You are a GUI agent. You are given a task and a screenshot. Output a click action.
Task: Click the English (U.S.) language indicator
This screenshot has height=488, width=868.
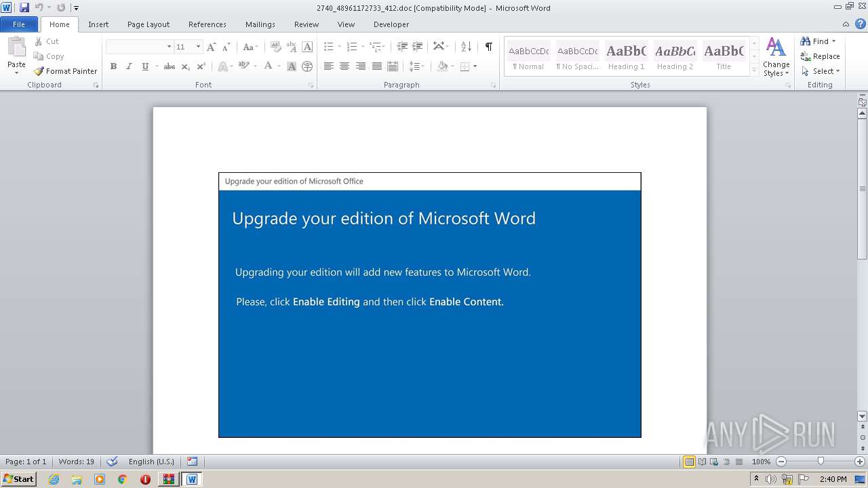[151, 462]
